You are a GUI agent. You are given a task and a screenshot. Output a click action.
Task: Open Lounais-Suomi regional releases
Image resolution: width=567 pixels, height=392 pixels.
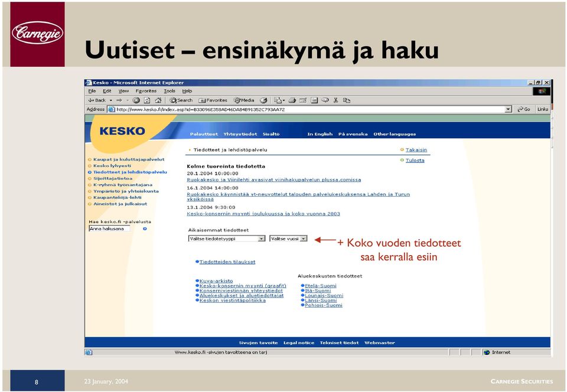click(324, 296)
